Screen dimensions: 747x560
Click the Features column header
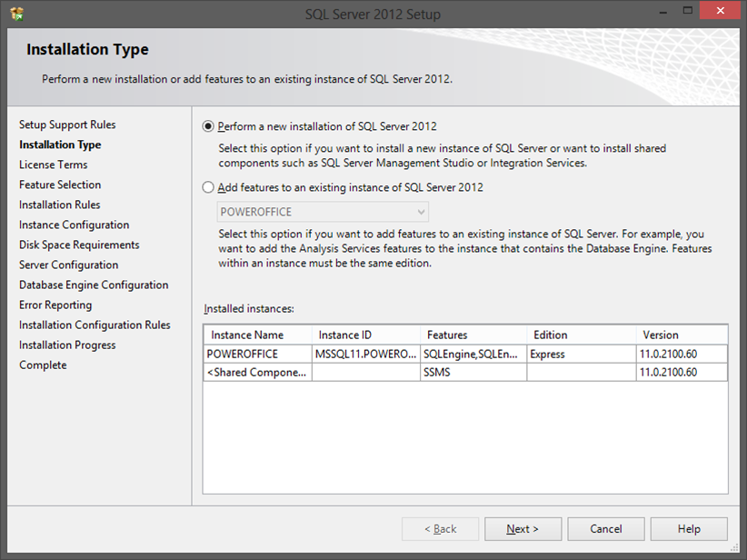[473, 335]
